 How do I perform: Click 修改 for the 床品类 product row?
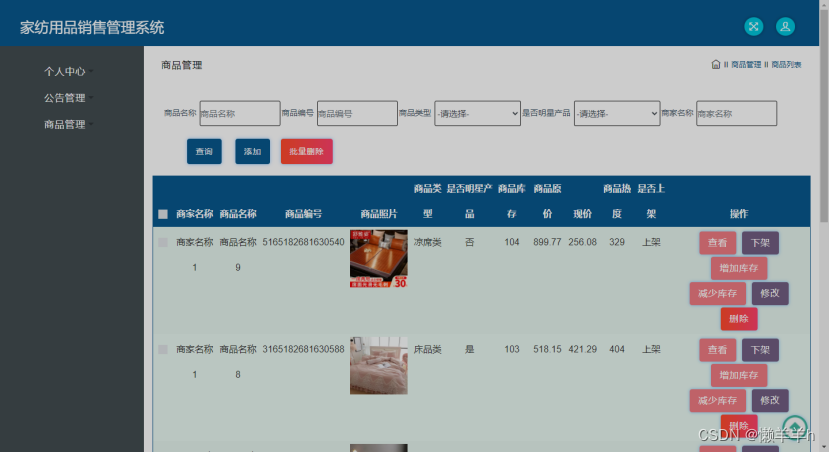tap(770, 401)
